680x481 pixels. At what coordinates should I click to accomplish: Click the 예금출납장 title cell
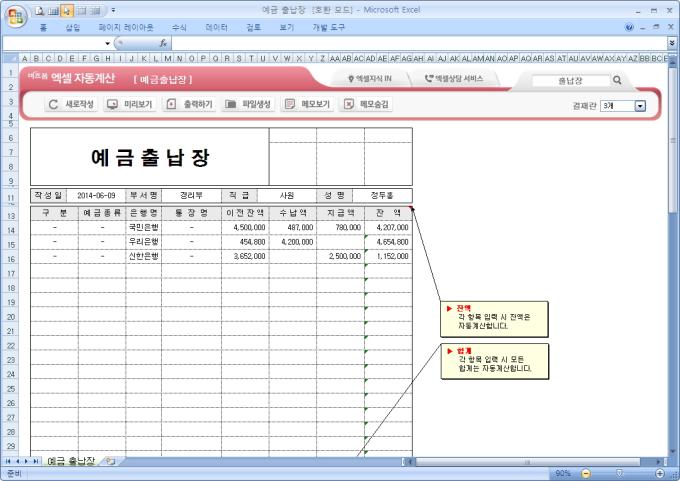[x=150, y=157]
